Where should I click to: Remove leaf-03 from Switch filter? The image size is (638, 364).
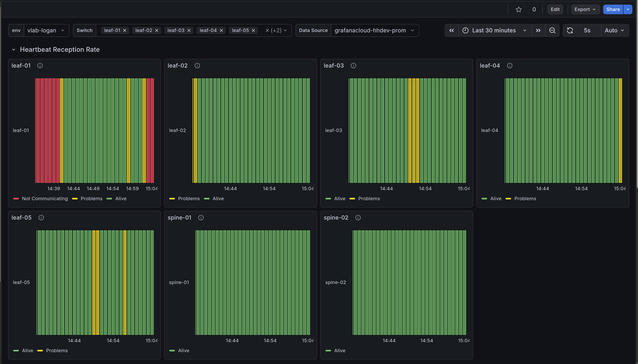coord(189,30)
